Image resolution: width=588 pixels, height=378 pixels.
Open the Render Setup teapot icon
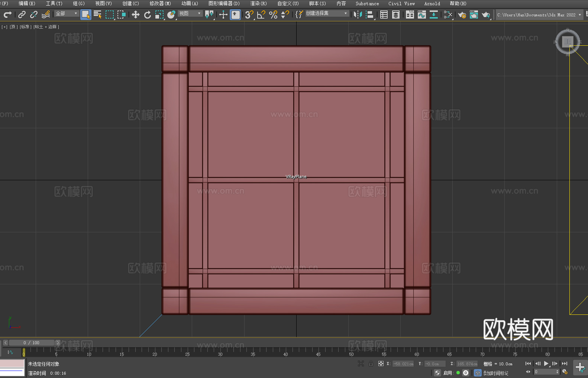coord(462,14)
